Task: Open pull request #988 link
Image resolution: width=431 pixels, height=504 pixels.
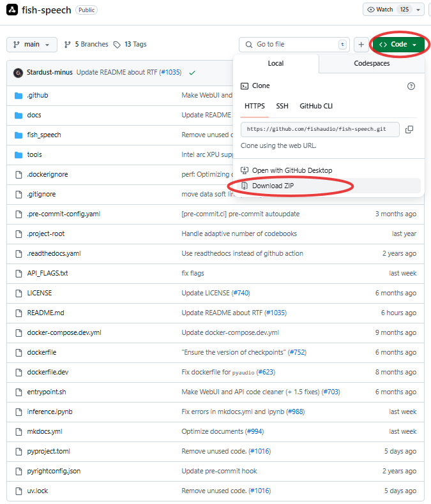Action: pyautogui.click(x=296, y=411)
